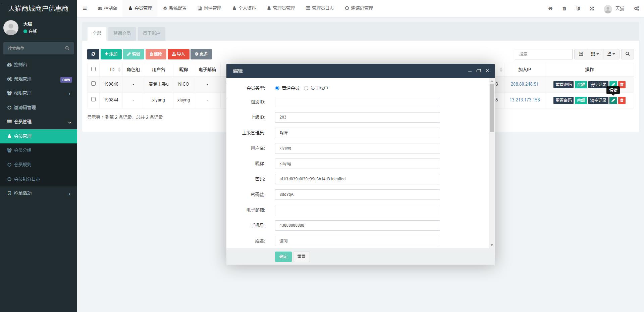Open the 系统配置 top tab
Screen dimensions: 644x312
click(x=175, y=8)
